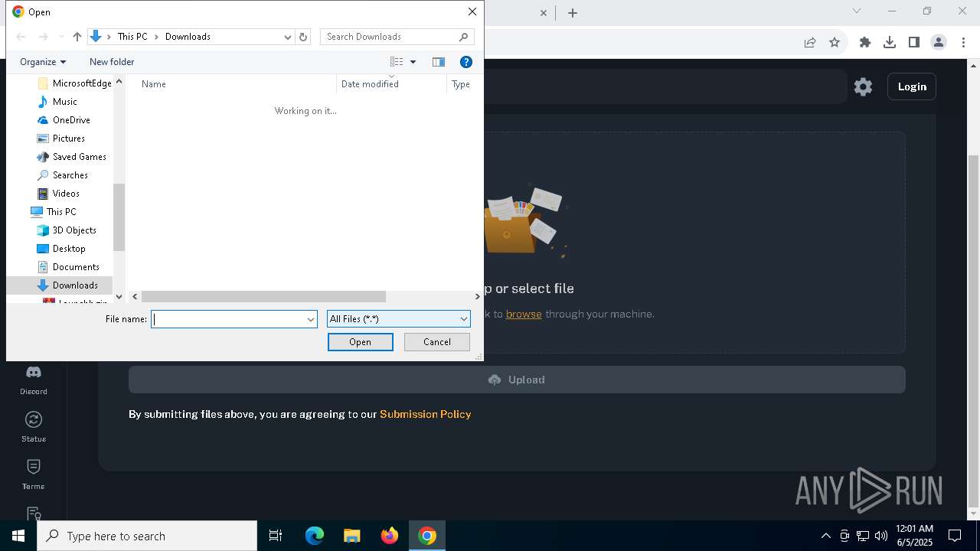The width and height of the screenshot is (980, 551).
Task: Select Videos in navigation tree
Action: pyautogui.click(x=58, y=194)
